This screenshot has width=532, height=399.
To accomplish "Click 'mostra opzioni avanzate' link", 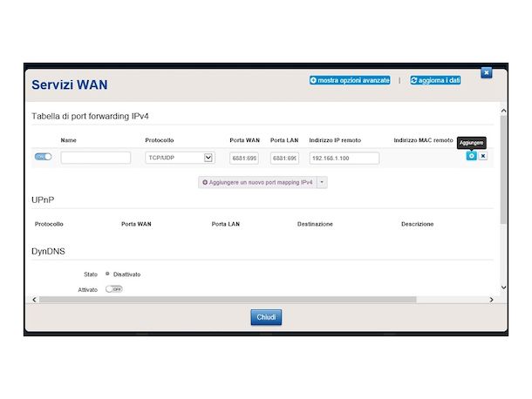I will (x=349, y=80).
